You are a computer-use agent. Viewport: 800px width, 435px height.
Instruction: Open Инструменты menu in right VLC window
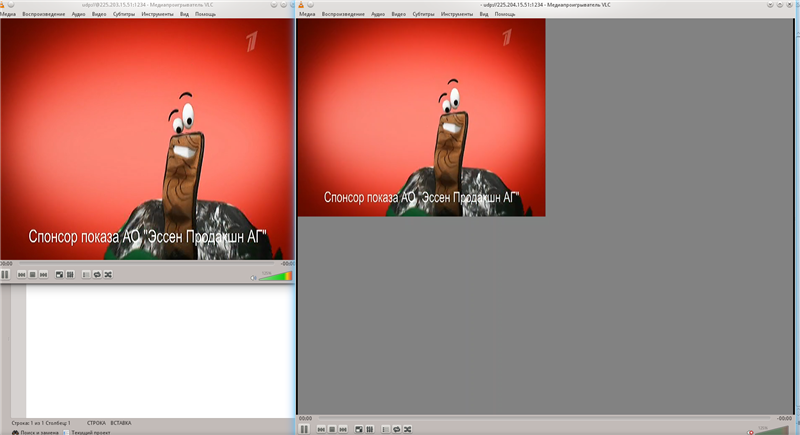(x=457, y=14)
